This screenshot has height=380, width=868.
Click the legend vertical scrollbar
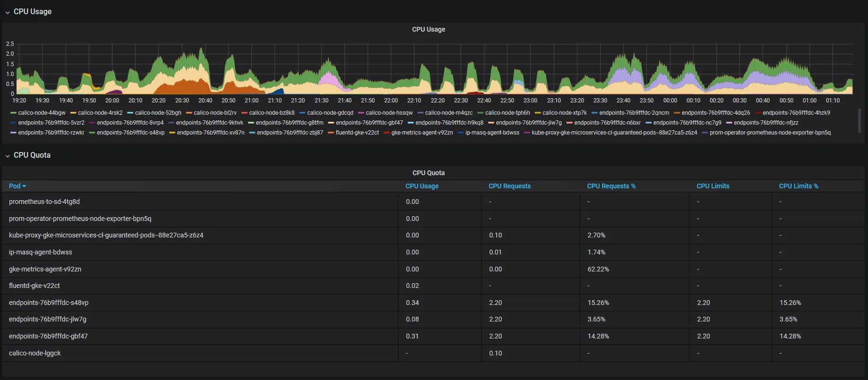[859, 120]
